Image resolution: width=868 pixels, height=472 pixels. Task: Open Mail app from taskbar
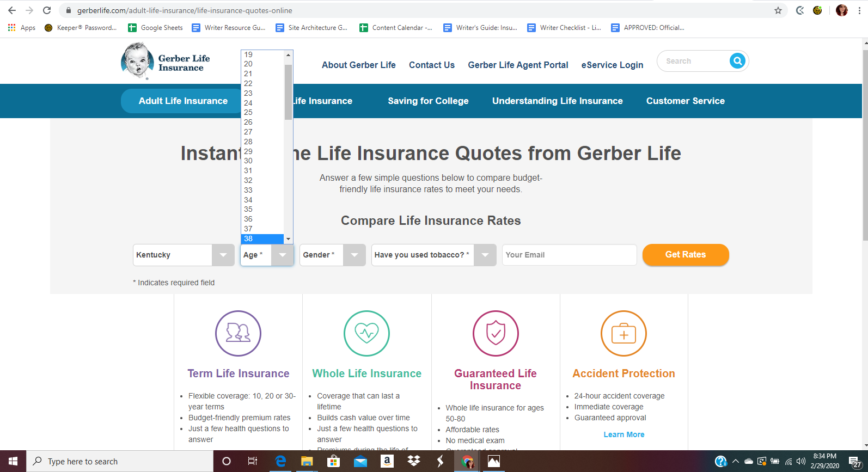360,461
